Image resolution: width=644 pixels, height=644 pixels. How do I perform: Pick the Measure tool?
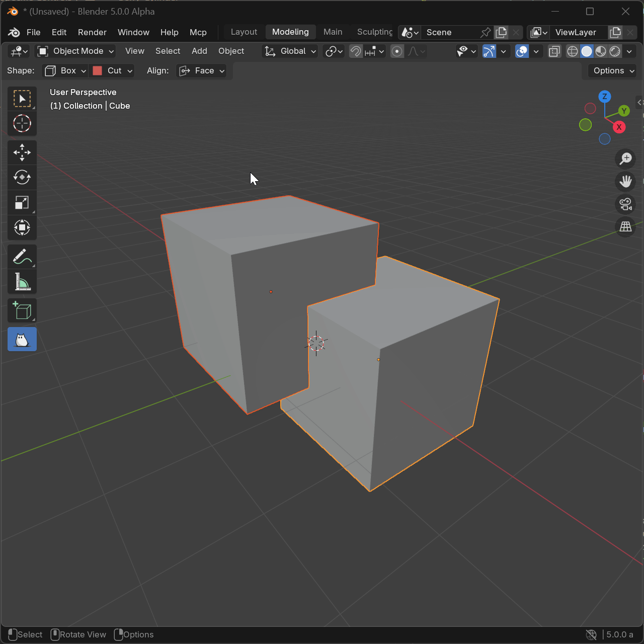[22, 282]
